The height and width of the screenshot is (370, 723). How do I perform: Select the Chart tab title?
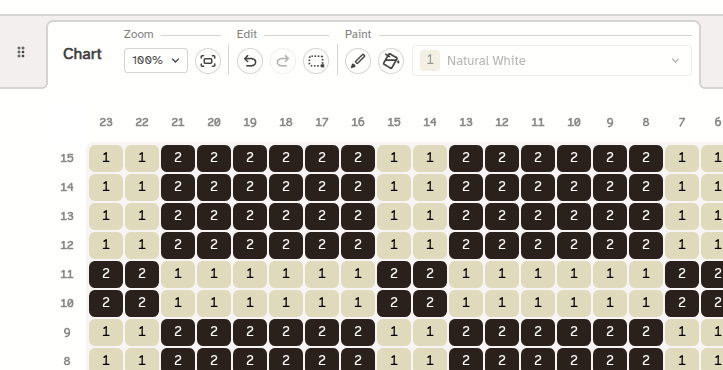point(82,54)
